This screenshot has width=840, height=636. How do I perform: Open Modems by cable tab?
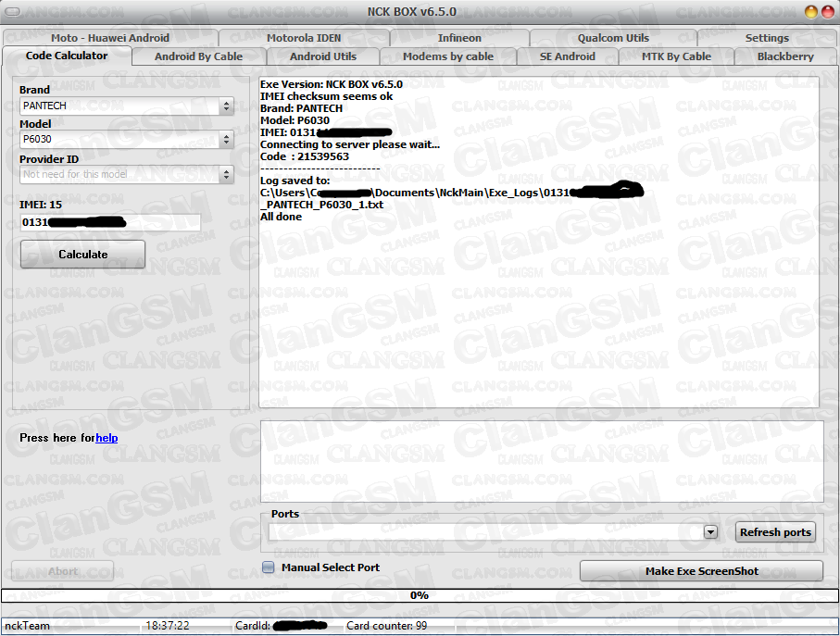pos(448,56)
